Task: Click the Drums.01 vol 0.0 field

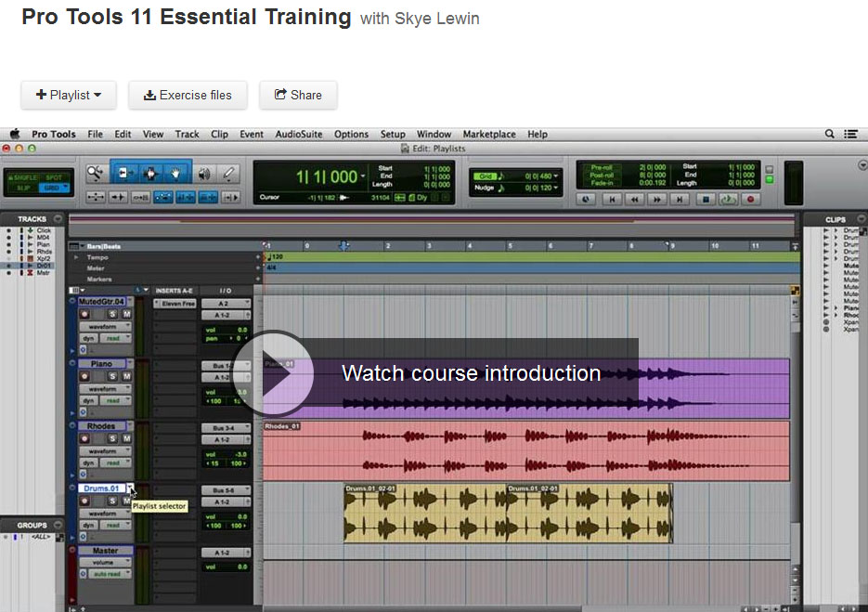Action: point(226,516)
